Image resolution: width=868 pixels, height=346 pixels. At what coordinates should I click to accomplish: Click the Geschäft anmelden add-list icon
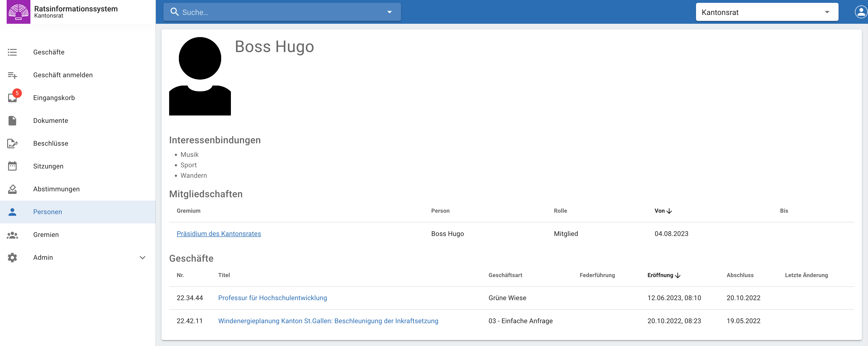tap(12, 75)
